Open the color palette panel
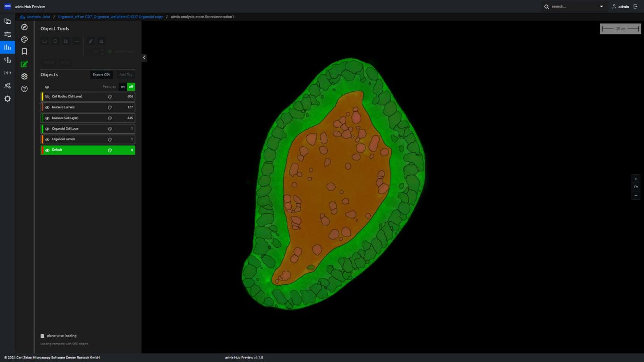The height and width of the screenshot is (362, 644). (x=24, y=39)
